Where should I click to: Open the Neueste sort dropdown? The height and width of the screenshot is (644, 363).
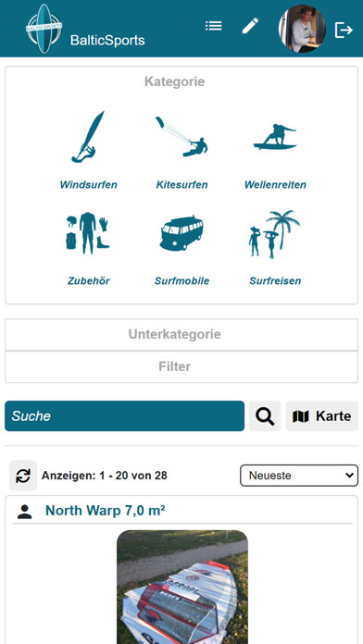[299, 476]
